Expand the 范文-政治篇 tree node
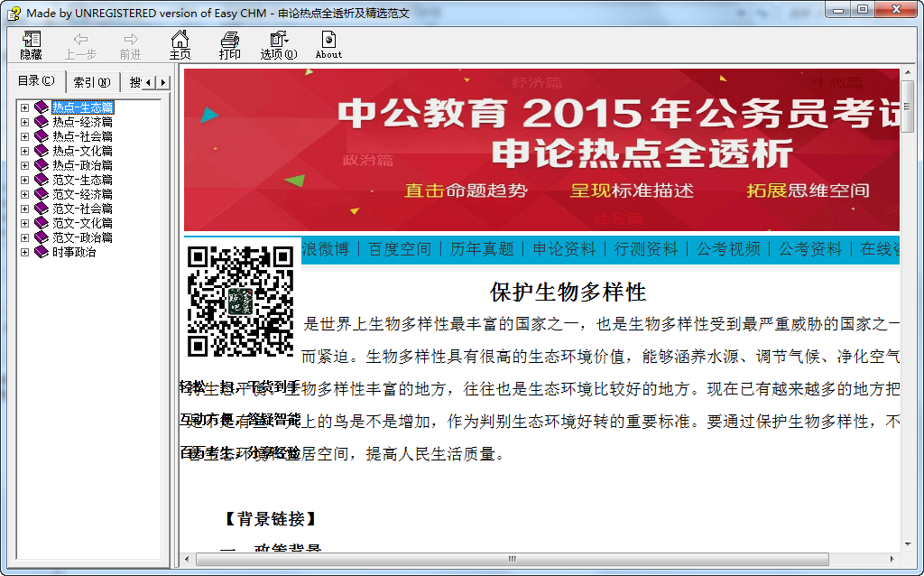Screen dimensions: 924x576 coord(24,237)
